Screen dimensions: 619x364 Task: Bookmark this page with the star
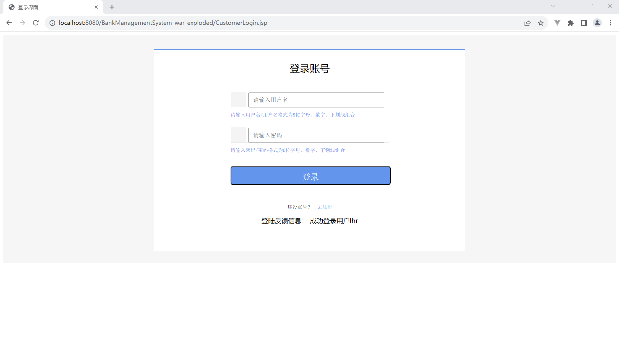[x=541, y=23]
